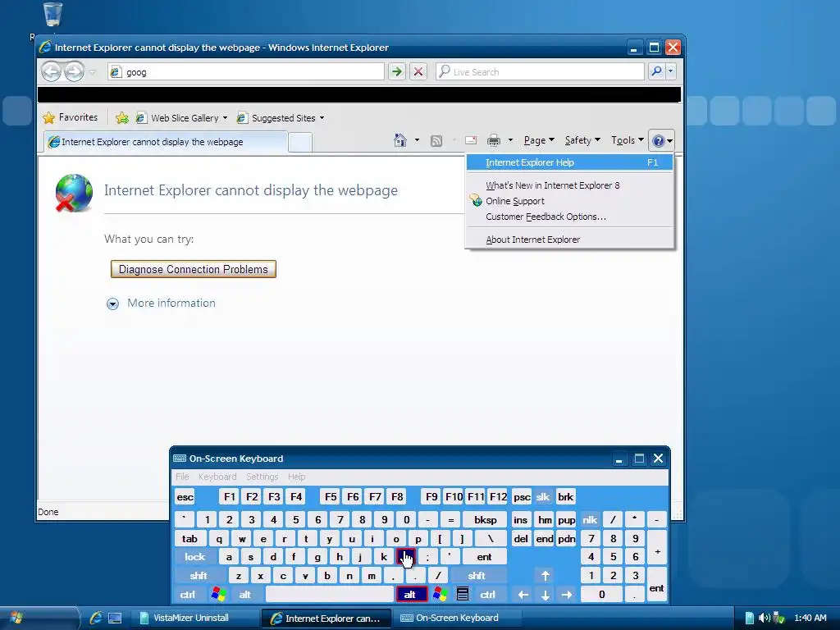Expand the Suggested Sites dropdown
840x630 pixels.
click(x=322, y=118)
